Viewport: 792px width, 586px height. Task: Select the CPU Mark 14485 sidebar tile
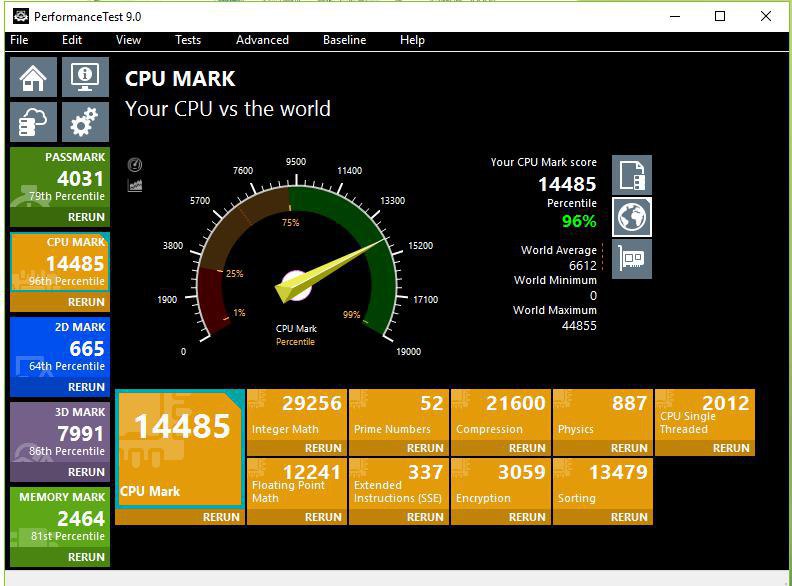60,263
